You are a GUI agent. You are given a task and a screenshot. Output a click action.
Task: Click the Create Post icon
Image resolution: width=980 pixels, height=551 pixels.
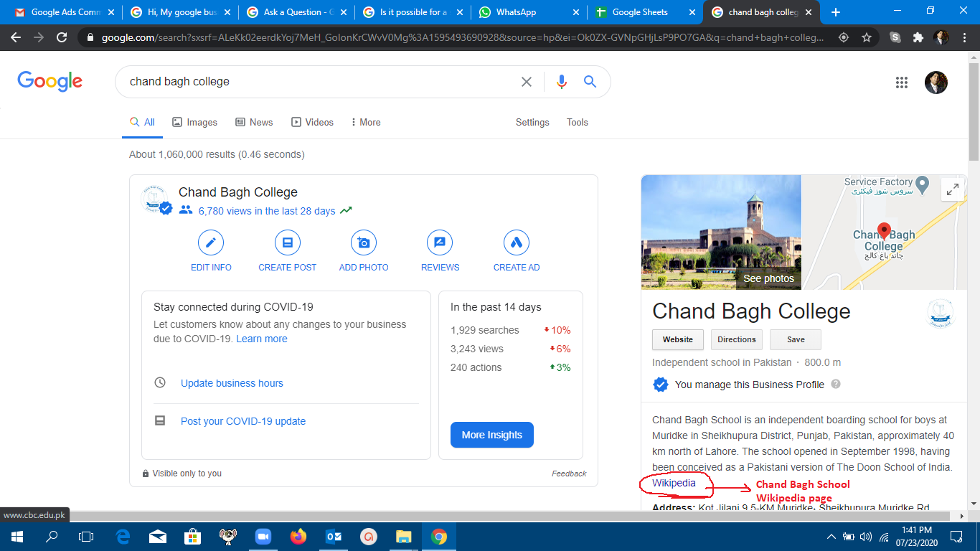(x=288, y=243)
